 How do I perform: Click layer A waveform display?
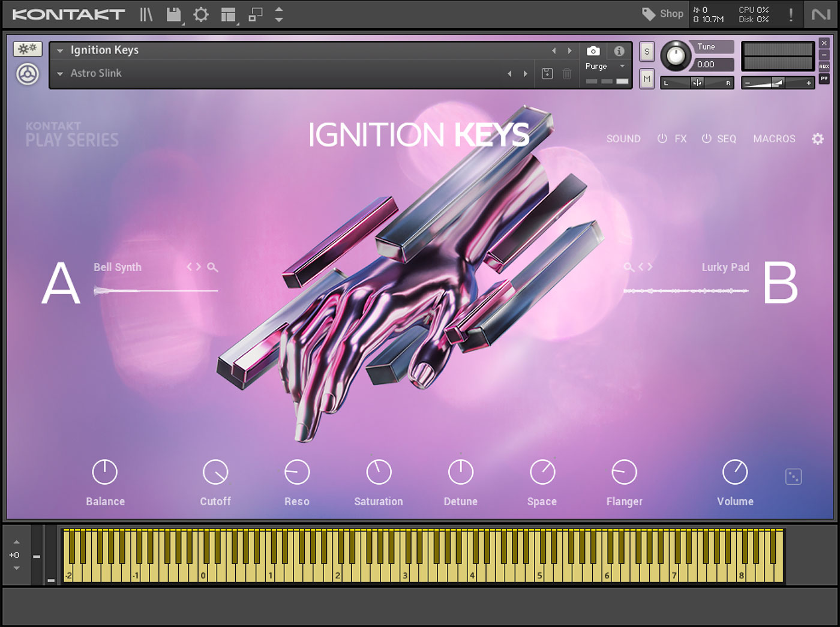click(x=155, y=291)
